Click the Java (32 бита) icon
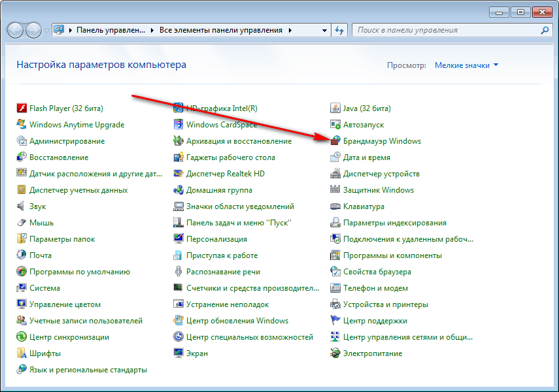The height and width of the screenshot is (392, 559). pos(335,108)
